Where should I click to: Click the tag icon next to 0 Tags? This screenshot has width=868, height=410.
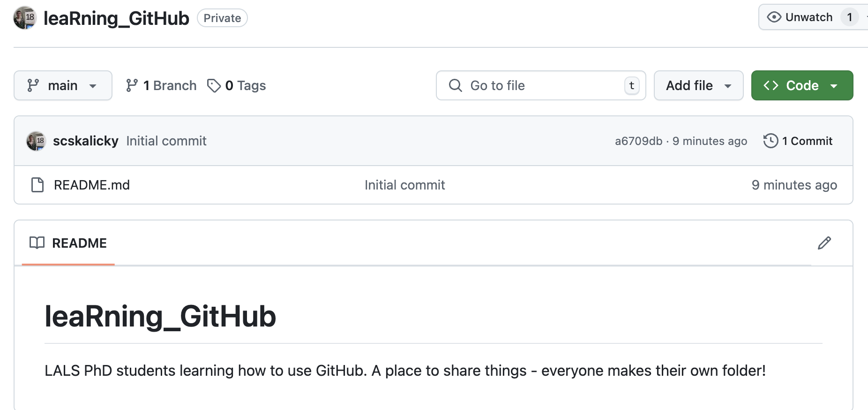click(214, 85)
